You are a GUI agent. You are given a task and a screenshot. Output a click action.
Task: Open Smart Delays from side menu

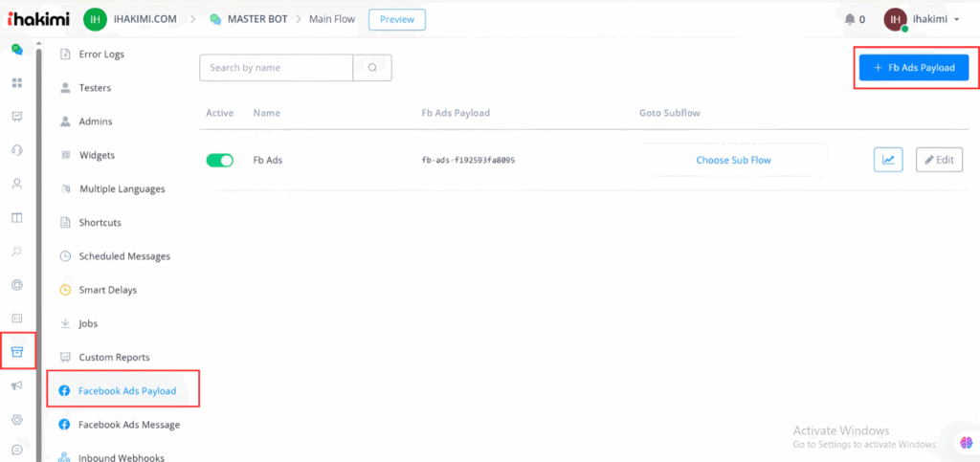point(107,290)
